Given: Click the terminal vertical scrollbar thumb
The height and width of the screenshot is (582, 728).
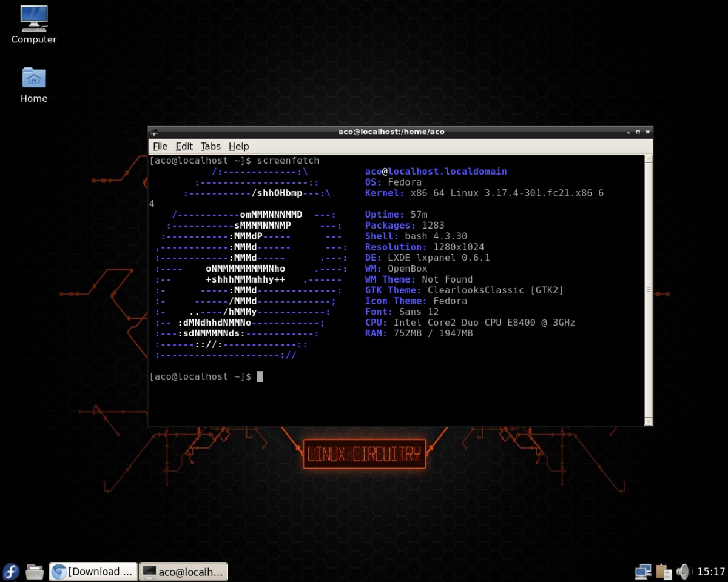Looking at the screenshot, I should tap(648, 290).
